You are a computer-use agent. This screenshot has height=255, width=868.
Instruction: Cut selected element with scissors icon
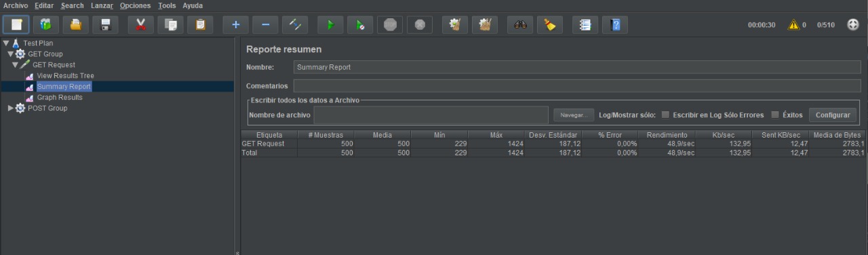140,24
